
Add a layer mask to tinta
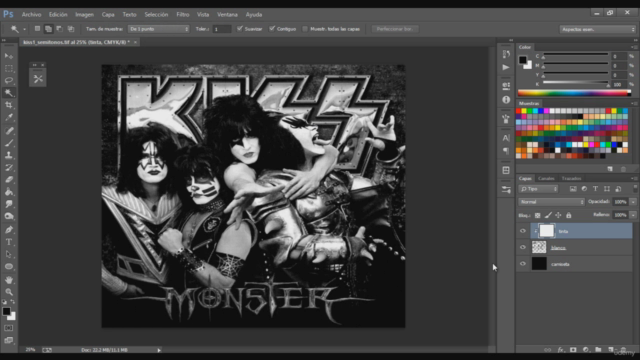coord(573,350)
